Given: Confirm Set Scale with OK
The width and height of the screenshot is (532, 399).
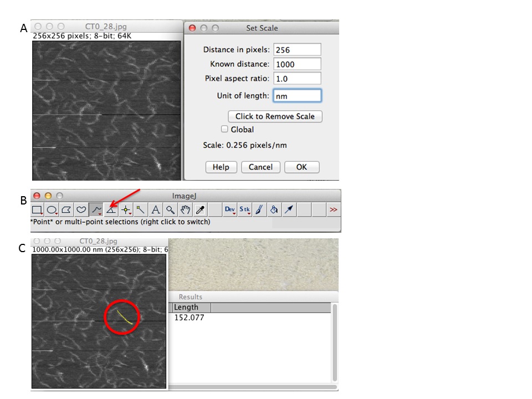Looking at the screenshot, I should tap(301, 167).
